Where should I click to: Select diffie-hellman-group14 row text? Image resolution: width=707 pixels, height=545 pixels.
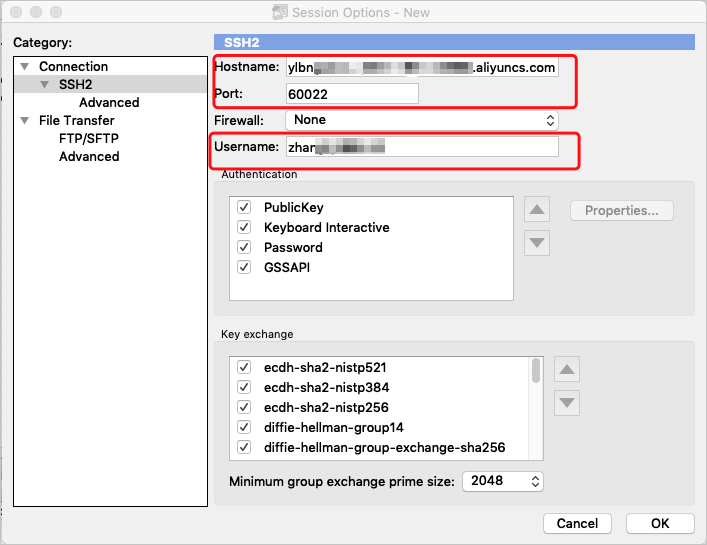click(x=334, y=427)
